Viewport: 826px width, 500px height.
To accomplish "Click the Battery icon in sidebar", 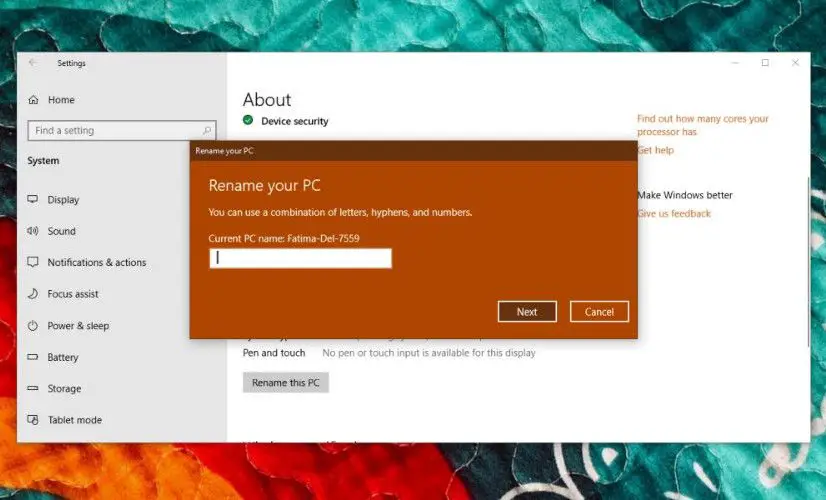I will point(33,357).
